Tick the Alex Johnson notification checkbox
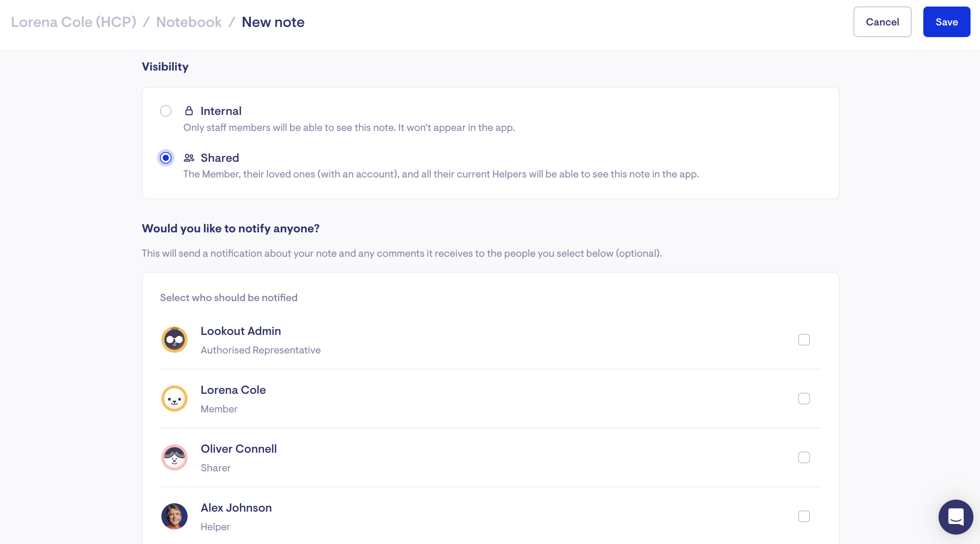The height and width of the screenshot is (544, 980). (804, 517)
